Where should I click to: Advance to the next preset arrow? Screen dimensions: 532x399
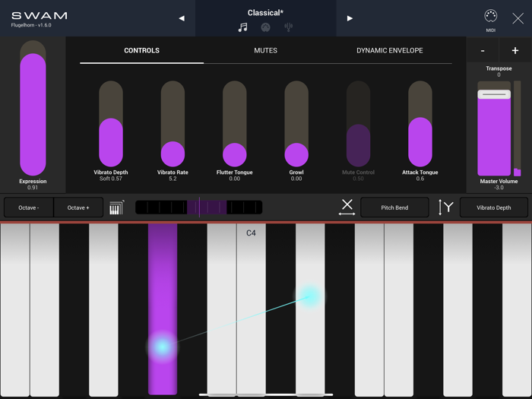point(350,18)
